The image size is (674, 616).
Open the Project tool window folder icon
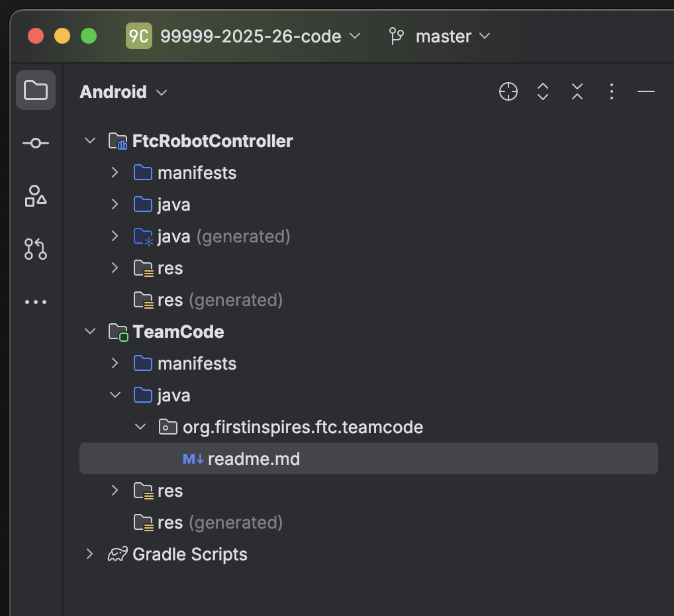click(x=36, y=90)
